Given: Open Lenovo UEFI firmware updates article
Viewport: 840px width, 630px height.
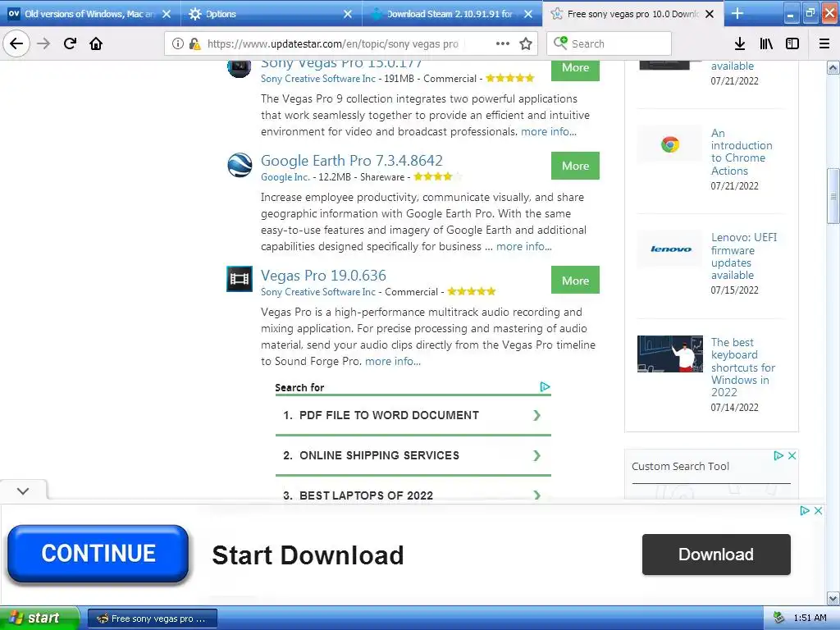Looking at the screenshot, I should 743,256.
